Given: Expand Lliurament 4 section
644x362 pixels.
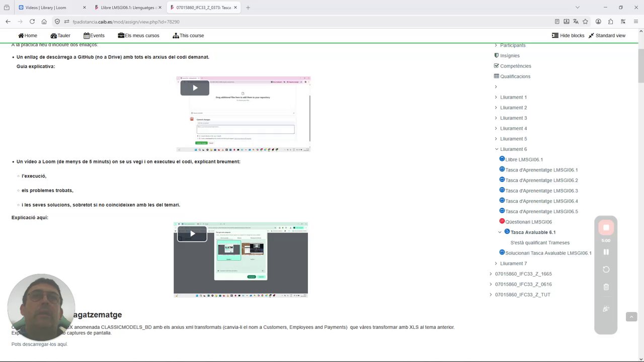Looking at the screenshot, I should [x=496, y=128].
